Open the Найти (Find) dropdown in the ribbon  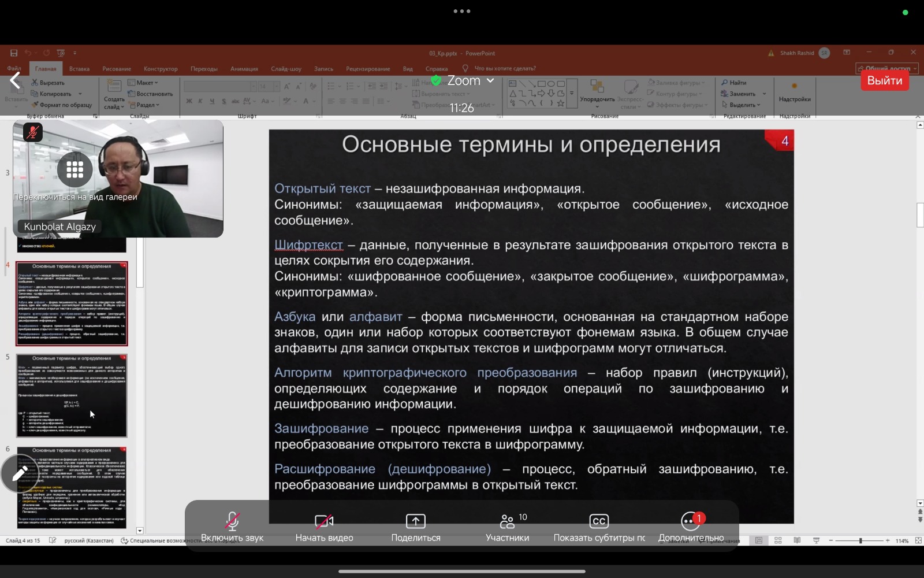tap(734, 83)
